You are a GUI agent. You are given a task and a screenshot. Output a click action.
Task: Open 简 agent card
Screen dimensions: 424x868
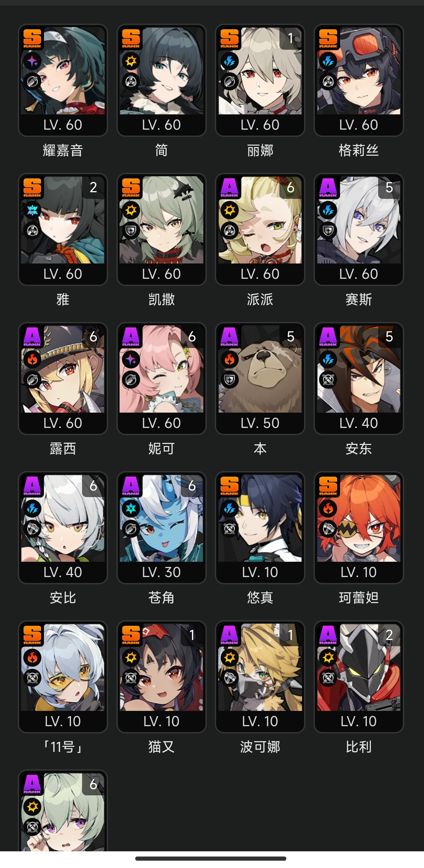161,80
